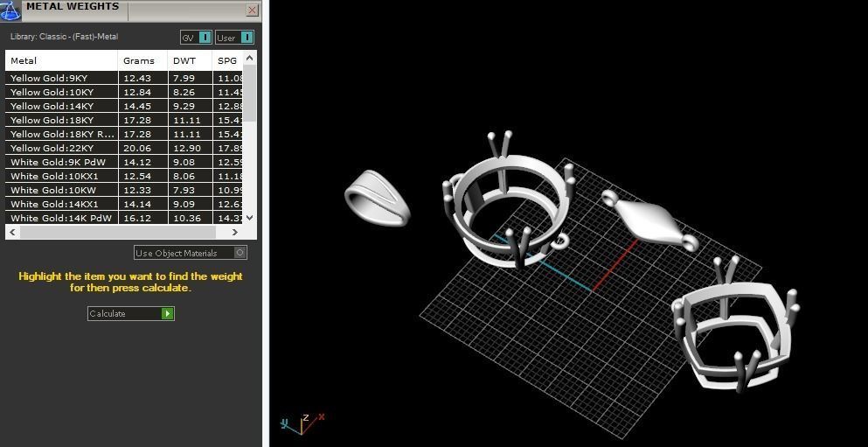Click the horizontal scroll left arrow
The height and width of the screenshot is (447, 868).
point(13,232)
